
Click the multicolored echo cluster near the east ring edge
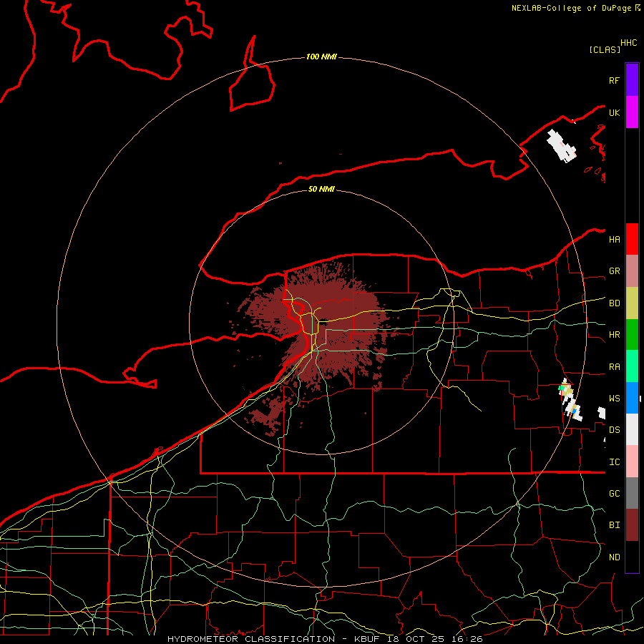pyautogui.click(x=570, y=401)
